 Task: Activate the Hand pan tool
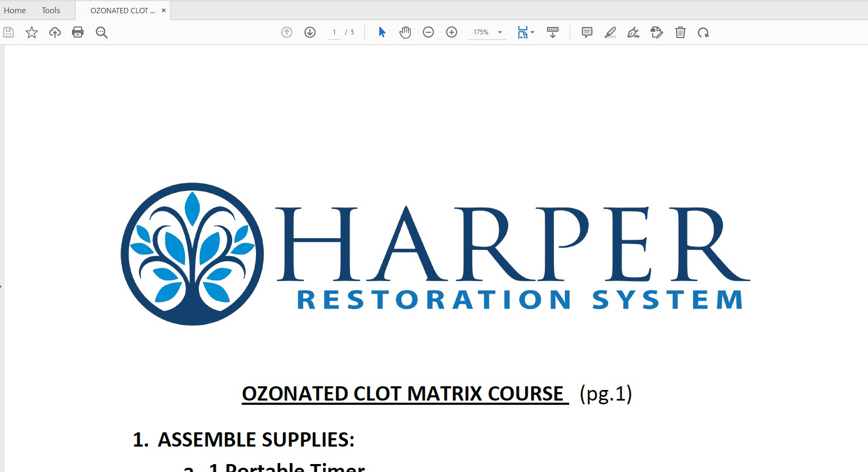pyautogui.click(x=405, y=32)
